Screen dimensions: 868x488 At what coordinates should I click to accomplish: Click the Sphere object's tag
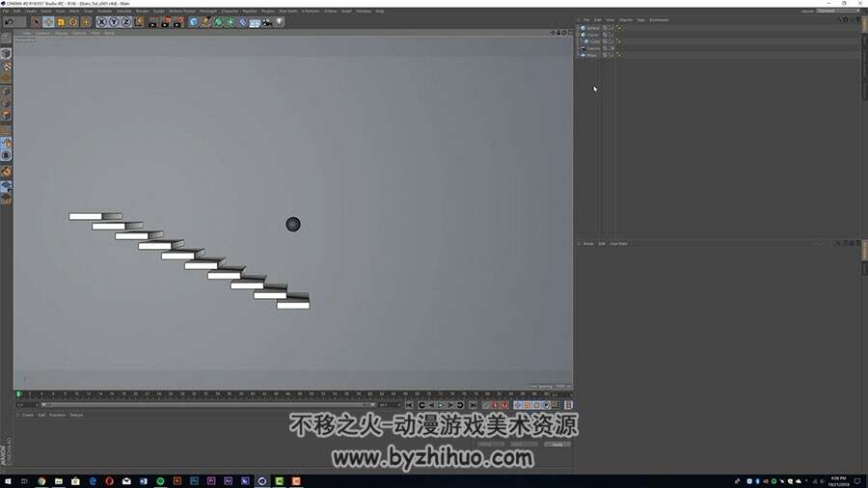tap(618, 28)
